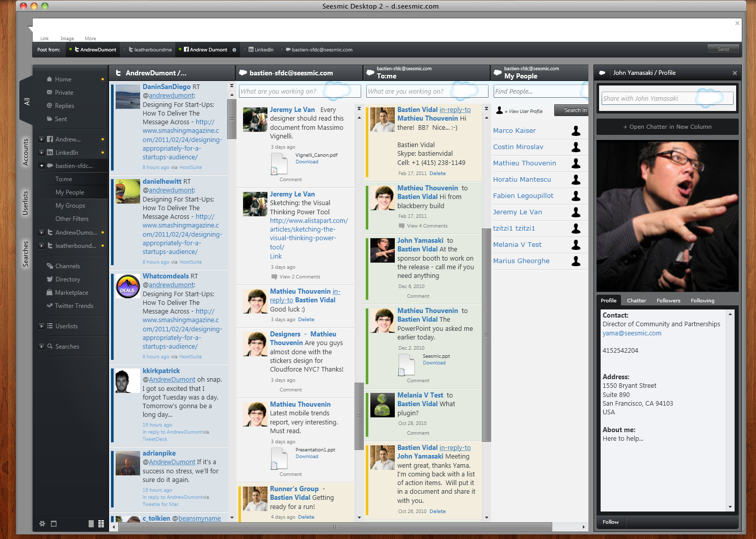The height and width of the screenshot is (539, 756).
Task: Expand the Userlists tree
Action: point(42,326)
